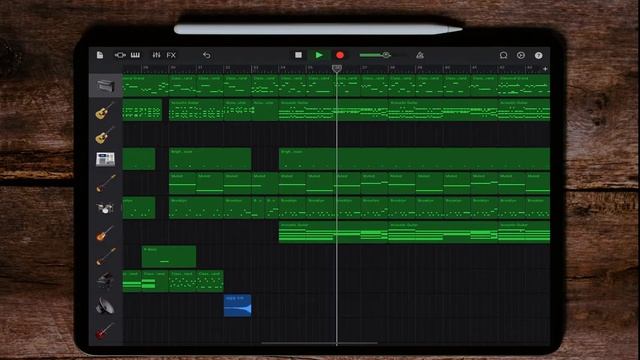This screenshot has height=360, width=640.
Task: Click the red Record button
Action: pyautogui.click(x=340, y=55)
